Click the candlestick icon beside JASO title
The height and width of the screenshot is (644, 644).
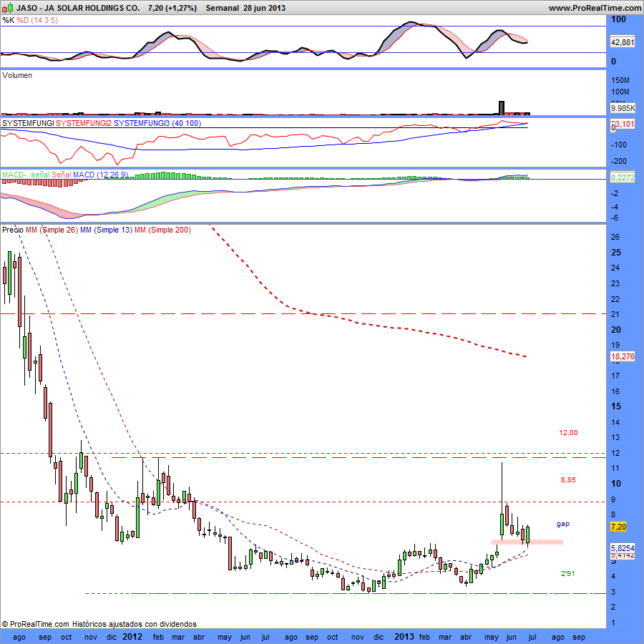point(7,7)
